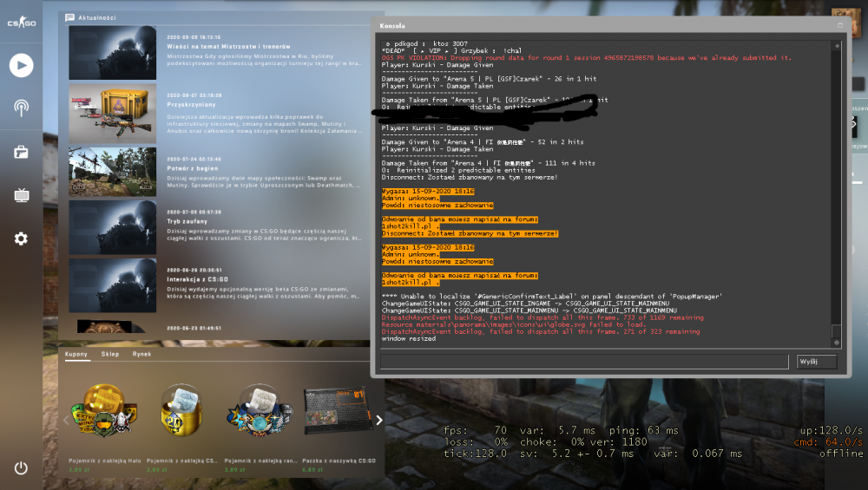The image size is (868, 490).
Task: Click the 'window resized' console line
Action: (409, 338)
